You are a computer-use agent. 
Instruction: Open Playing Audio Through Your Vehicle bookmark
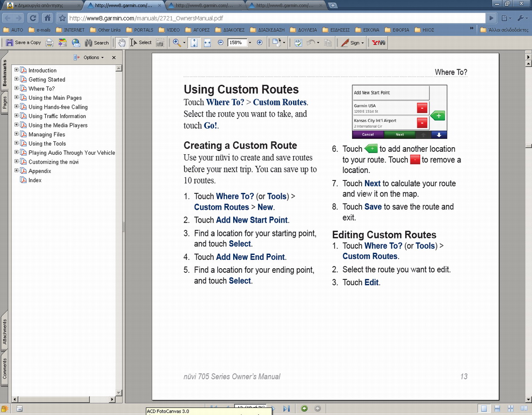[x=72, y=153]
